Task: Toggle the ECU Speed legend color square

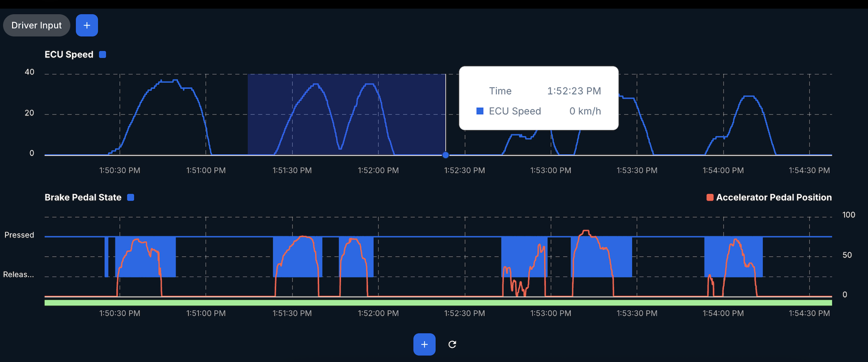Action: [103, 55]
